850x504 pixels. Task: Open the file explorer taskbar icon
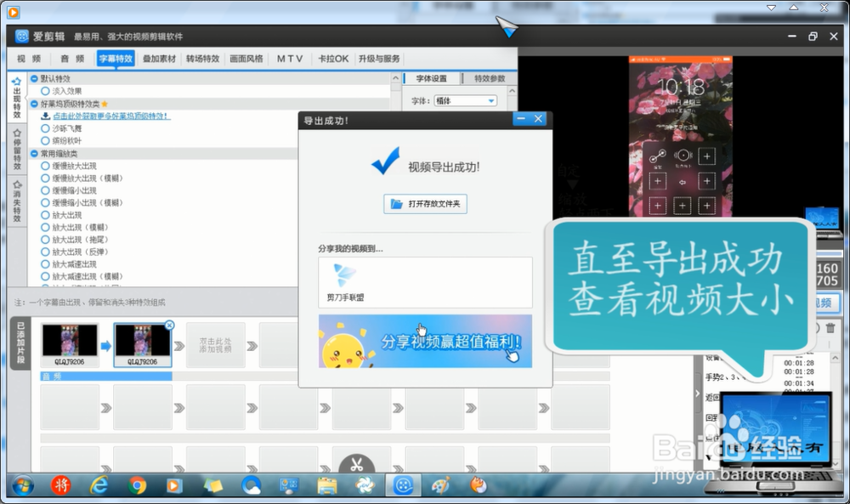click(x=327, y=485)
